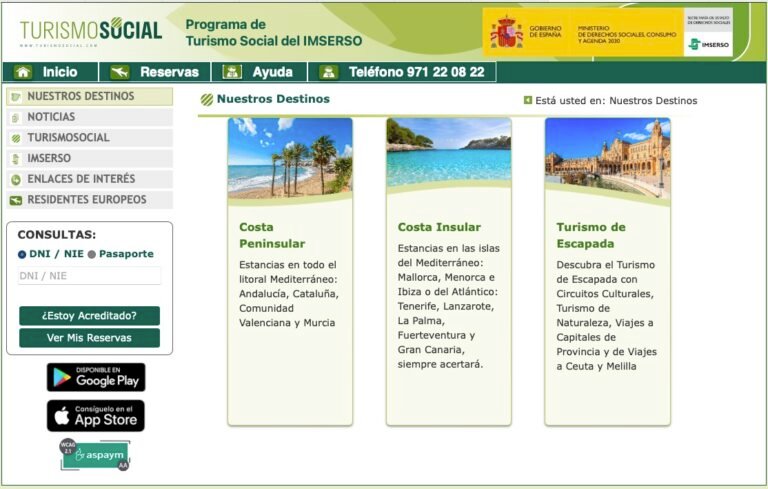Click the help icon beside Ayuda
The width and height of the screenshot is (768, 489).
click(x=232, y=72)
